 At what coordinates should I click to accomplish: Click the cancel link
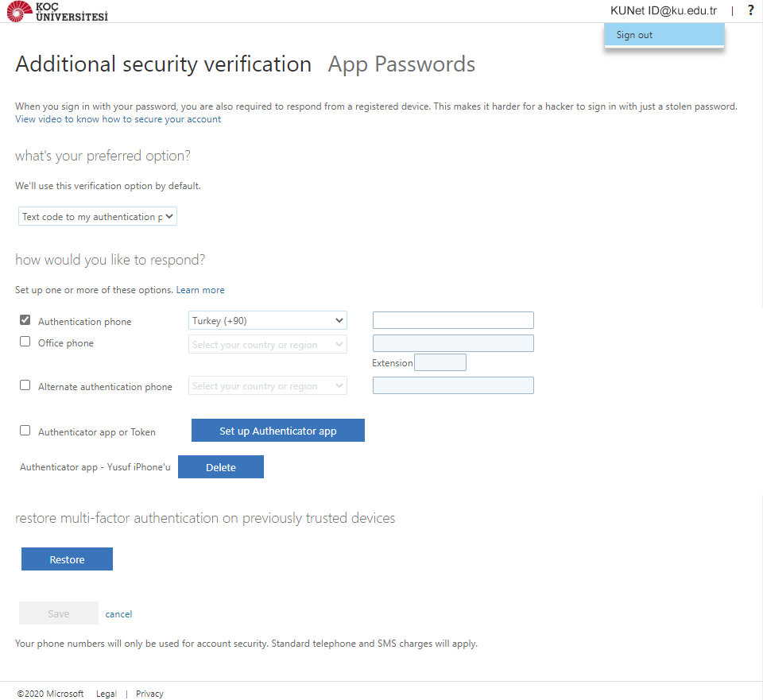[x=118, y=614]
